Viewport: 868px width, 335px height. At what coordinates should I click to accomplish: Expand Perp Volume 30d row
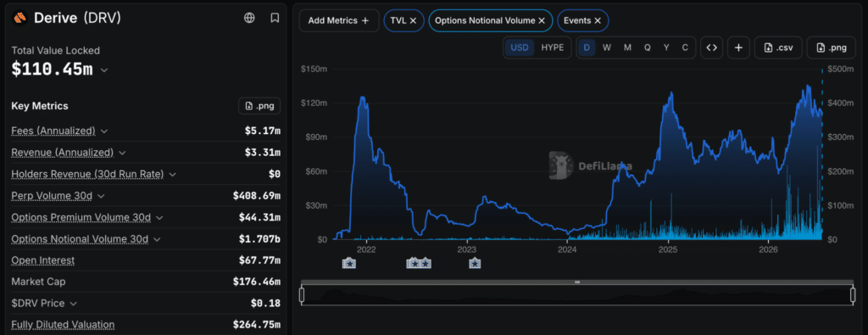coord(100,196)
